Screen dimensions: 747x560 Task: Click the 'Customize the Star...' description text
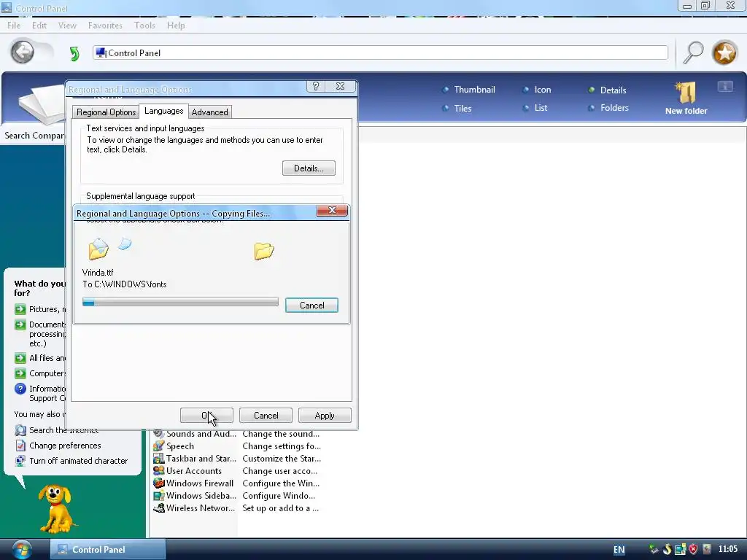click(282, 459)
